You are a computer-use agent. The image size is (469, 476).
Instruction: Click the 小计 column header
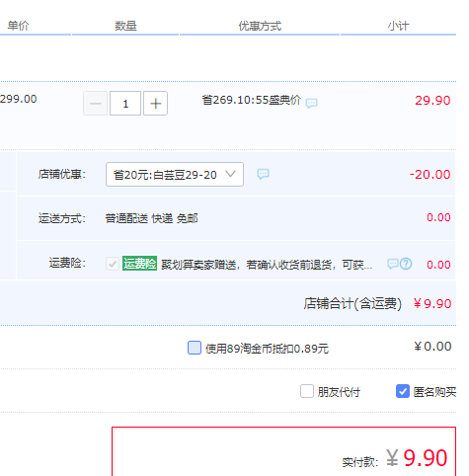point(398,26)
